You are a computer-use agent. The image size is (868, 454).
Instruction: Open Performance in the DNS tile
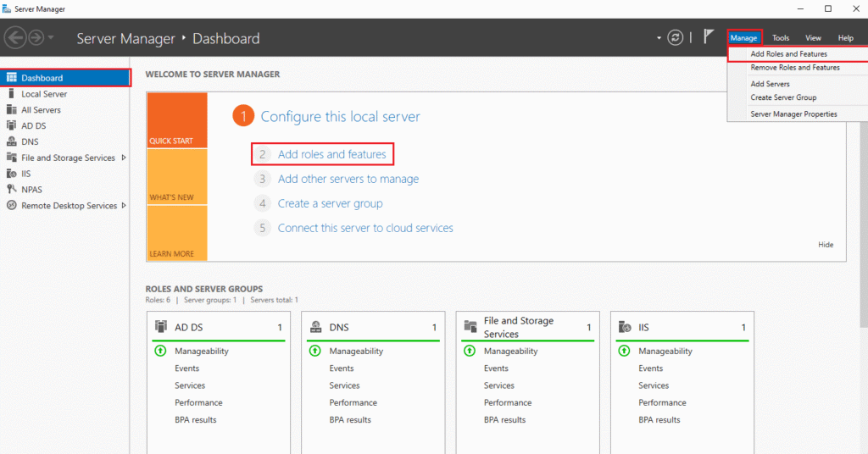(353, 402)
